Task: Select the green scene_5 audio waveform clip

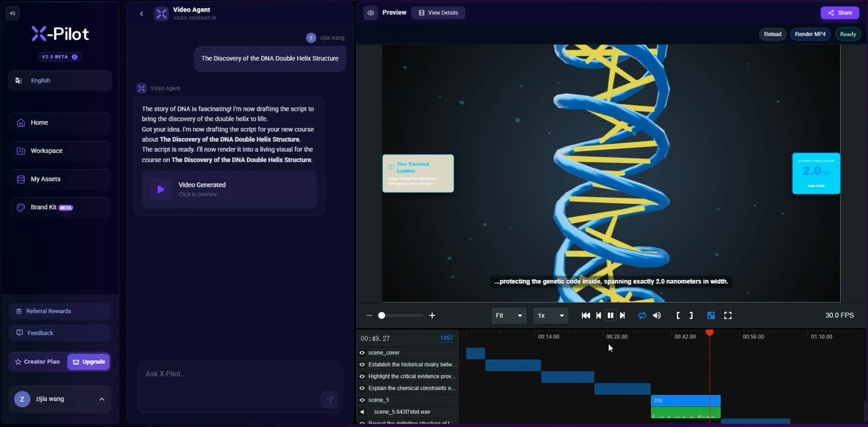Action: tap(686, 413)
